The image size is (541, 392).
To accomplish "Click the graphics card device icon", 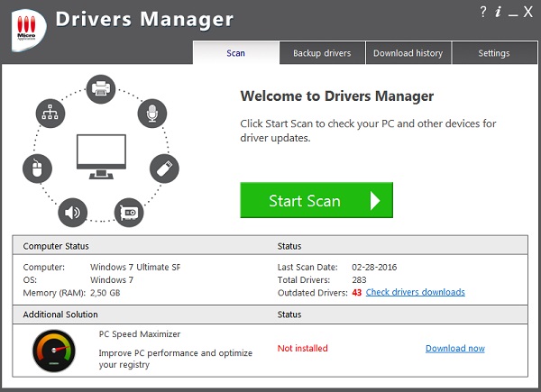I will (x=129, y=213).
